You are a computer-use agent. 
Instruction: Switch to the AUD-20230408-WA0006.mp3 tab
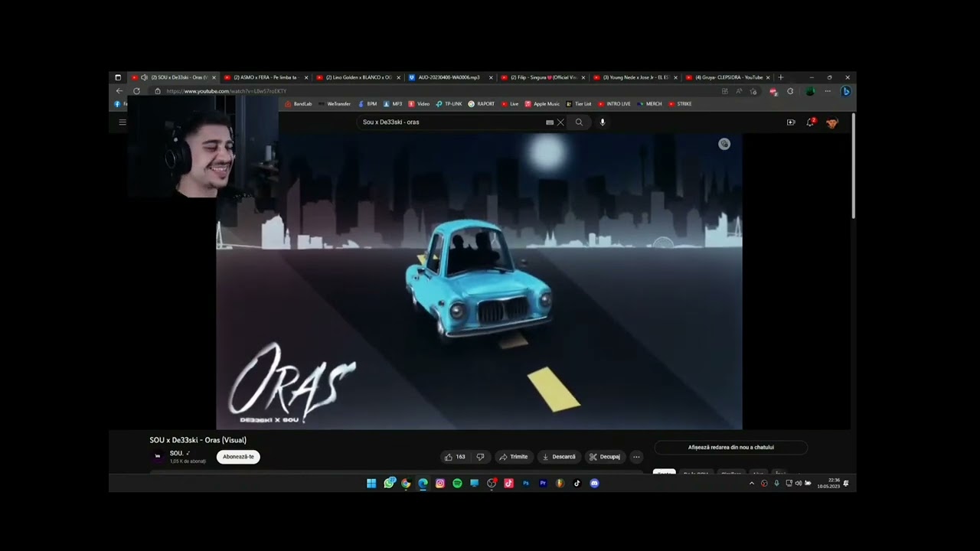point(450,77)
